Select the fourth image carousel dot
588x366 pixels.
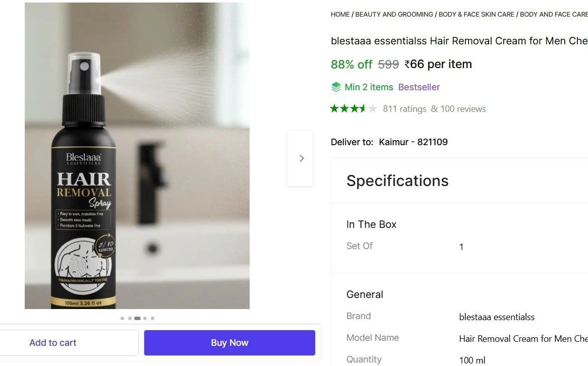[x=145, y=318]
